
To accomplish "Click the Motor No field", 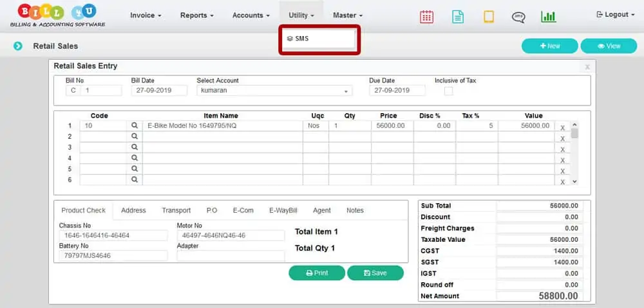I will point(231,235).
